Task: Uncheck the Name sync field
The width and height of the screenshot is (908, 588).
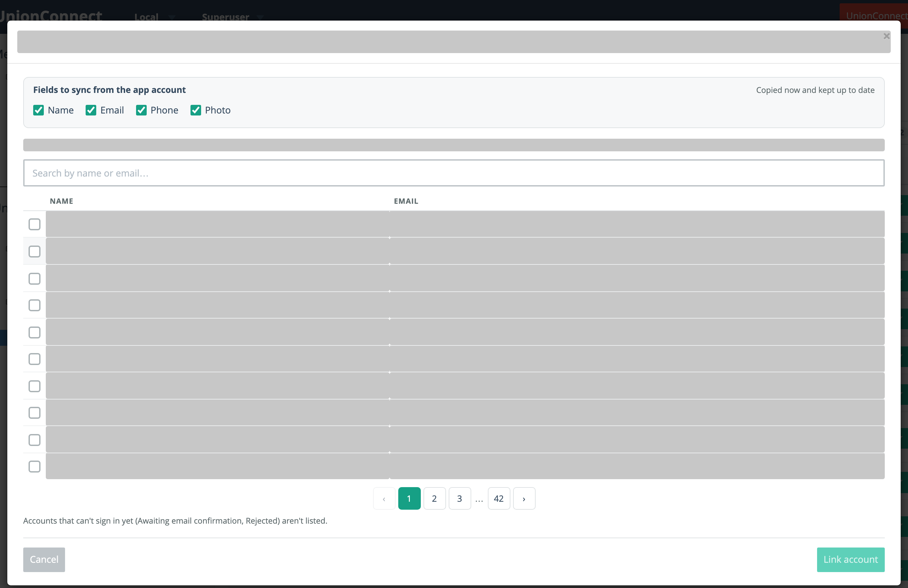Action: (38, 110)
